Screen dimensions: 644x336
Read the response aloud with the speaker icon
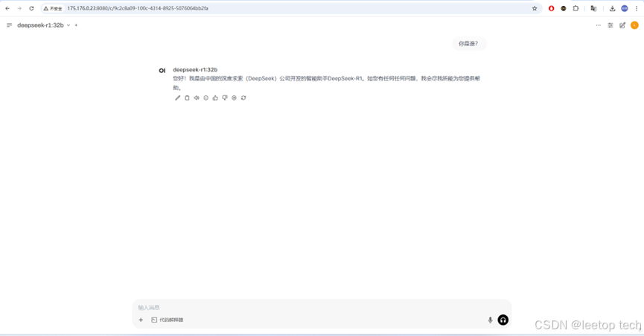(x=197, y=98)
